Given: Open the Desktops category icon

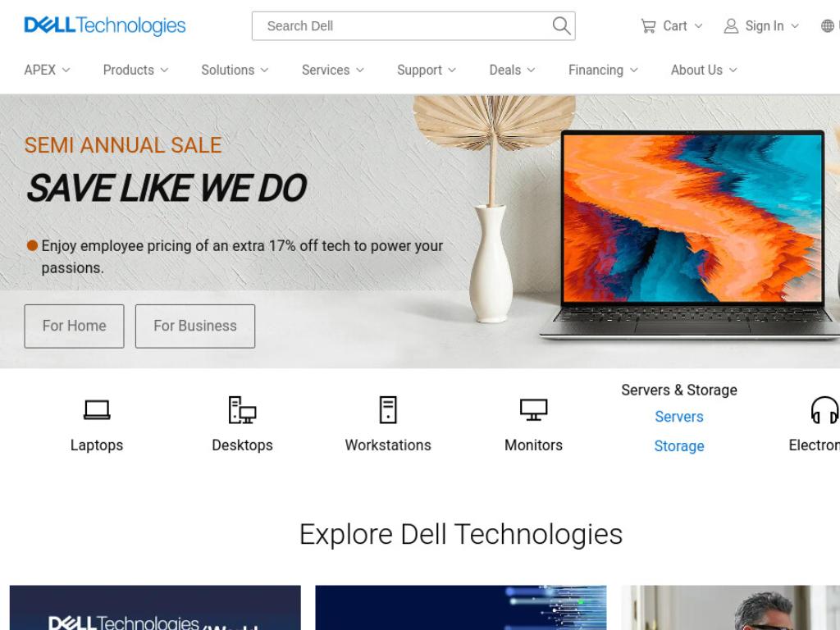Looking at the screenshot, I should coord(242,410).
